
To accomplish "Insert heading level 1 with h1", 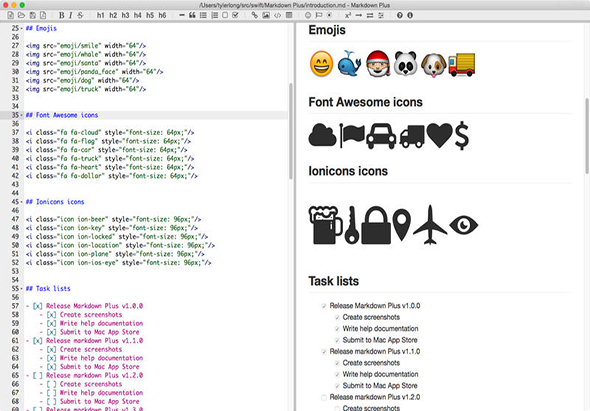I will [x=100, y=15].
